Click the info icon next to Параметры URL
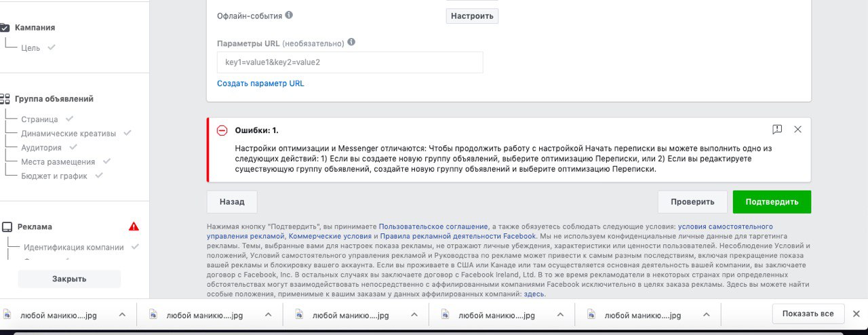Screen dimensions: 868x335 (x=351, y=42)
